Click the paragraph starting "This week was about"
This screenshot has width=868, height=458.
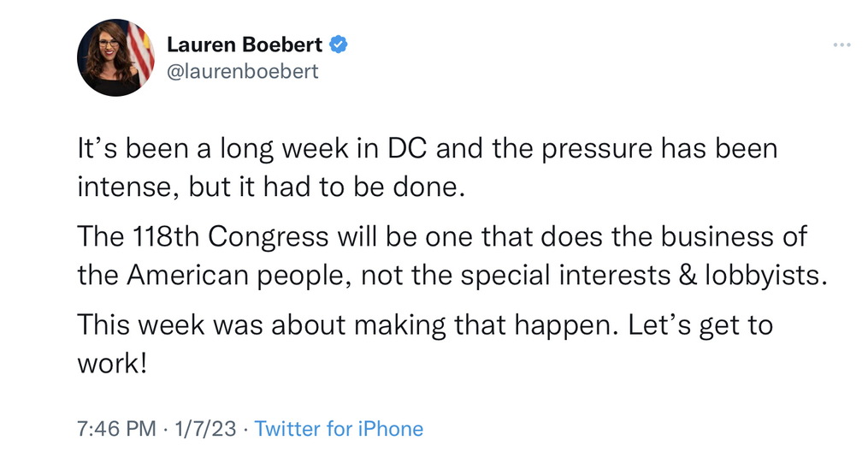(x=425, y=344)
